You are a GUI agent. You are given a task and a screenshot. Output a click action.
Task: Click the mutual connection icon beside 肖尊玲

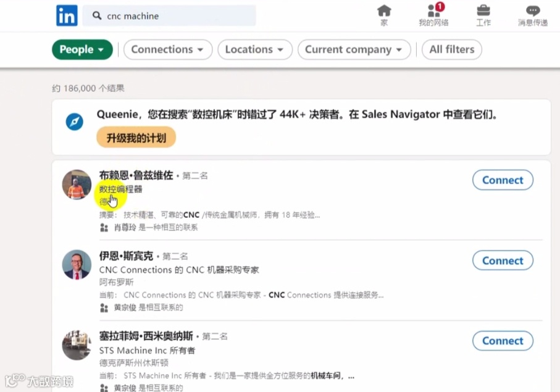coord(104,227)
